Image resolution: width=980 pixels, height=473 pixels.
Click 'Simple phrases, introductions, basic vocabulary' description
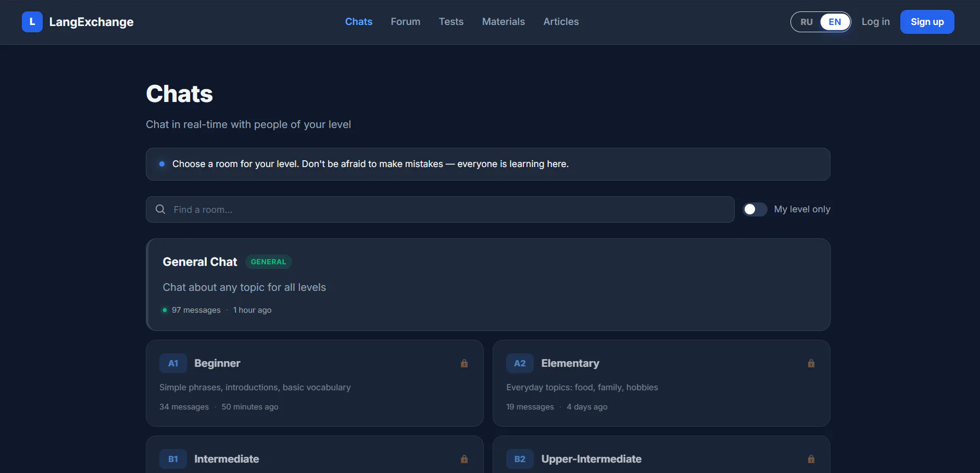[255, 387]
